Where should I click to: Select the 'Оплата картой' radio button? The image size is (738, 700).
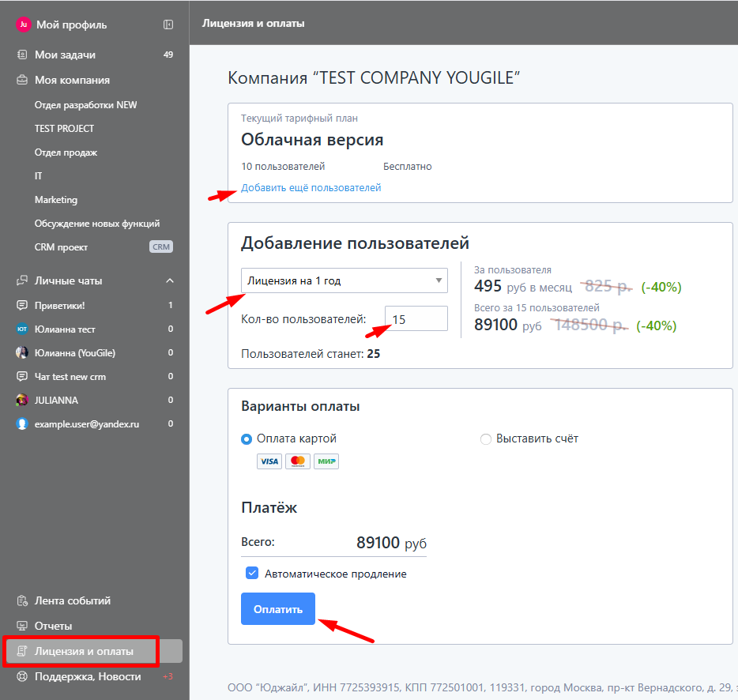[x=247, y=439]
